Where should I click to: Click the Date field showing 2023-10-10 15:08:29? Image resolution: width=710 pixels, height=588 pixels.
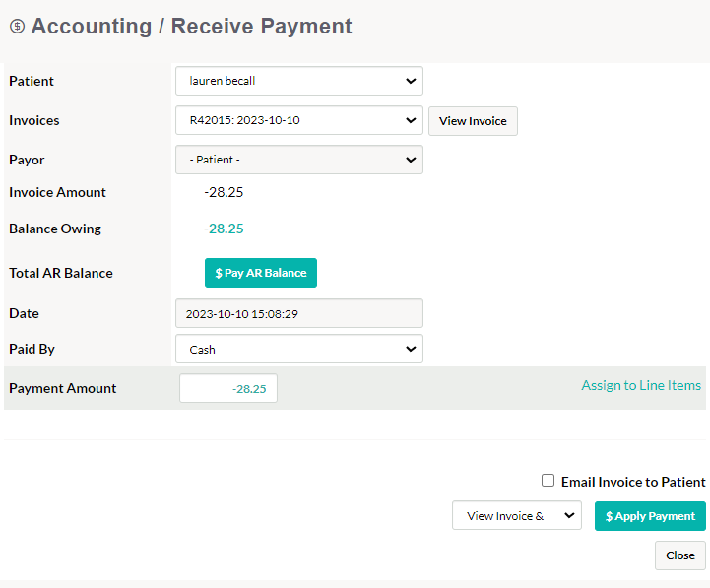pos(299,313)
